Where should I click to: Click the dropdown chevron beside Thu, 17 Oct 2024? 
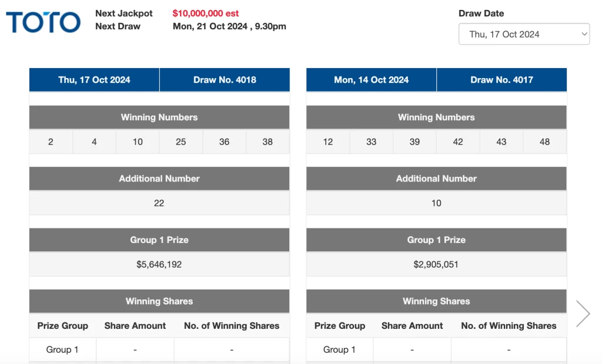click(584, 34)
